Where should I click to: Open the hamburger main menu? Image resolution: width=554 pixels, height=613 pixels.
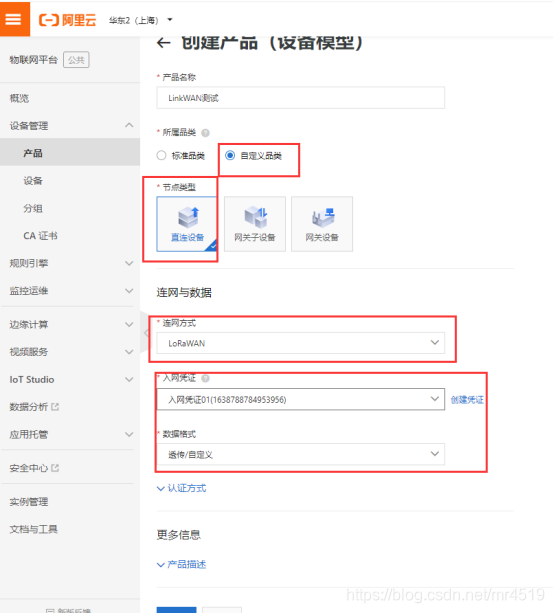pyautogui.click(x=14, y=18)
